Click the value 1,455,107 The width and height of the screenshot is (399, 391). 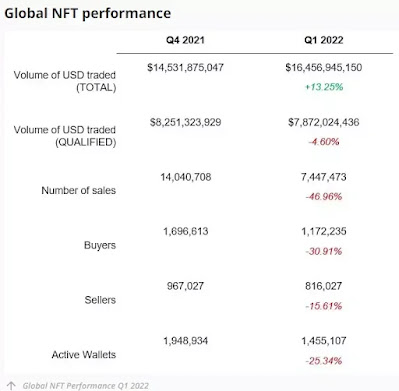[x=324, y=341]
